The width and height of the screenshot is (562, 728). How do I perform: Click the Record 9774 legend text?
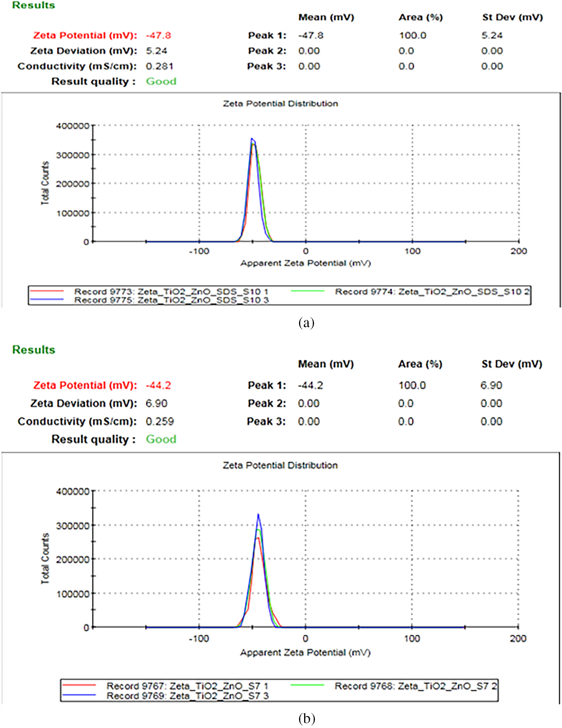coord(432,292)
